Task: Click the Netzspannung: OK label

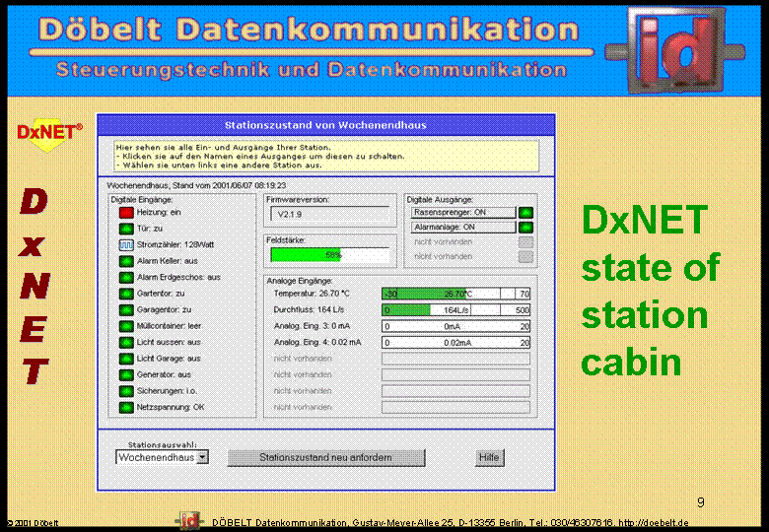Action: tap(171, 408)
